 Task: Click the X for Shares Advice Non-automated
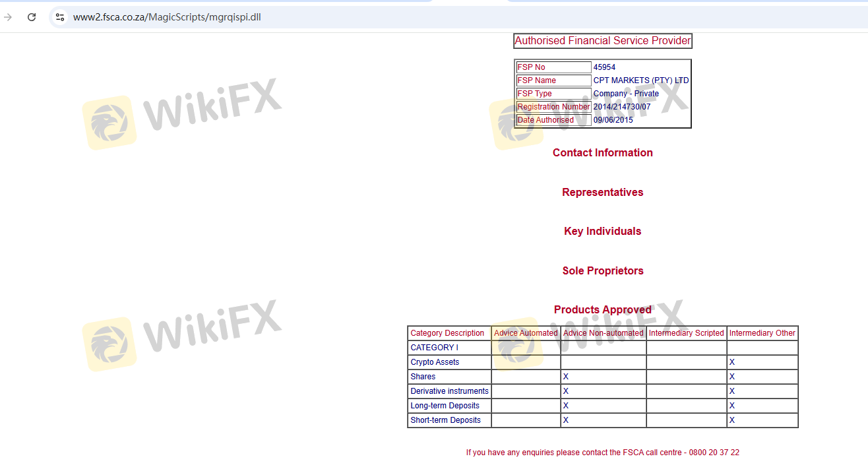click(566, 377)
